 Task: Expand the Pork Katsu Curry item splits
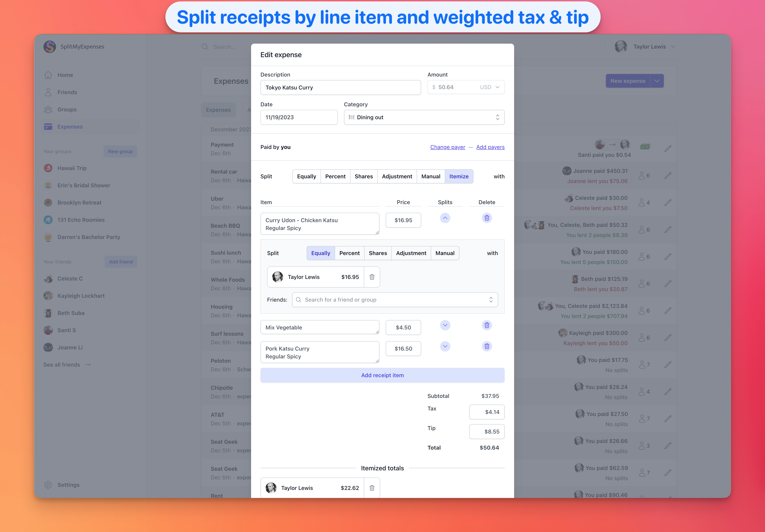point(445,346)
